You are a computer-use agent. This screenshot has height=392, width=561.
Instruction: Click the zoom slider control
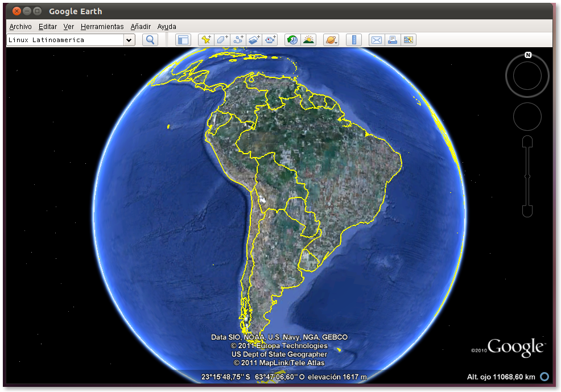tap(527, 176)
